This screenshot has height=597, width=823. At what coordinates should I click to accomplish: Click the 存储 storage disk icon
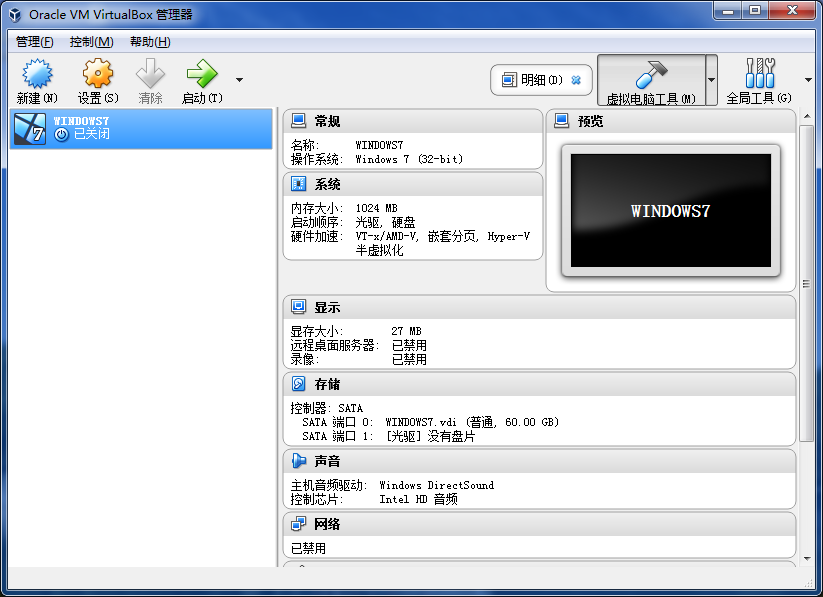pyautogui.click(x=299, y=384)
